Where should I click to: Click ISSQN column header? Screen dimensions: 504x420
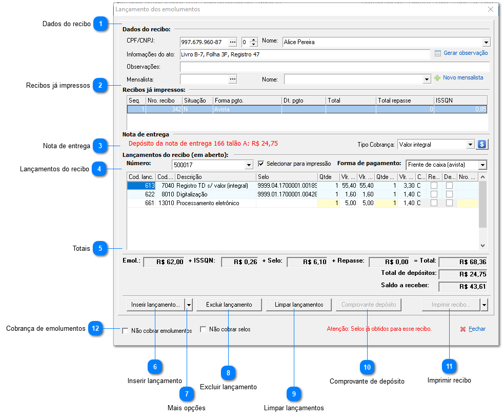tap(460, 101)
